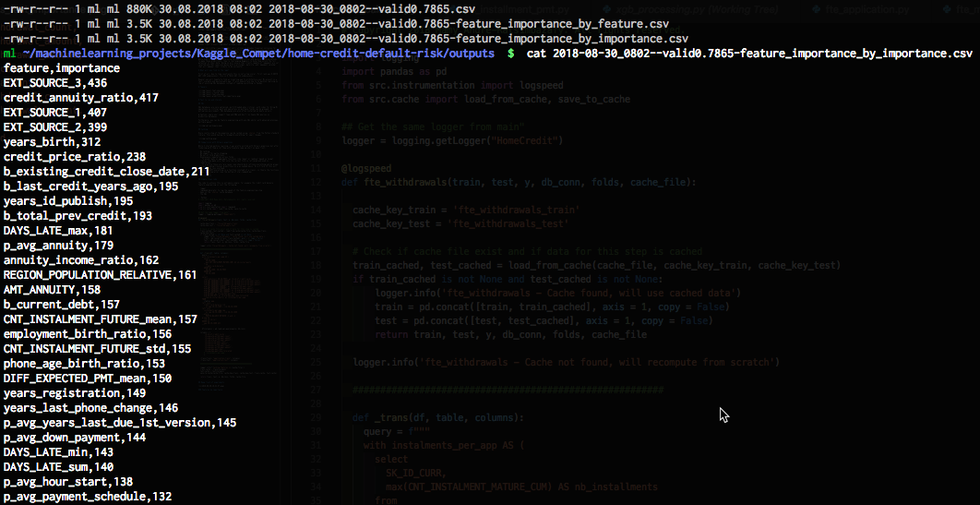This screenshot has width=980, height=505.
Task: Click the cat feature_importance_by_importance.csv command
Action: click(x=749, y=54)
